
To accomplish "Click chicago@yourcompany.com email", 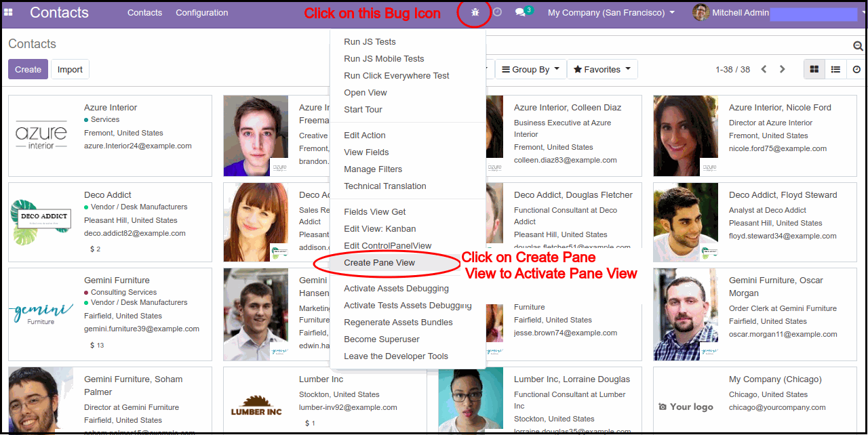I will (777, 407).
